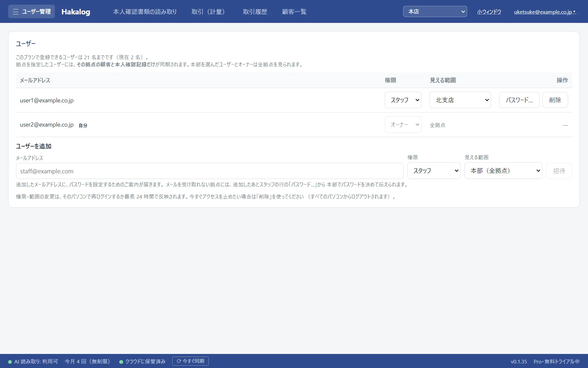Click the ユーザーを追加 heading
This screenshot has width=588, height=368.
click(x=34, y=146)
